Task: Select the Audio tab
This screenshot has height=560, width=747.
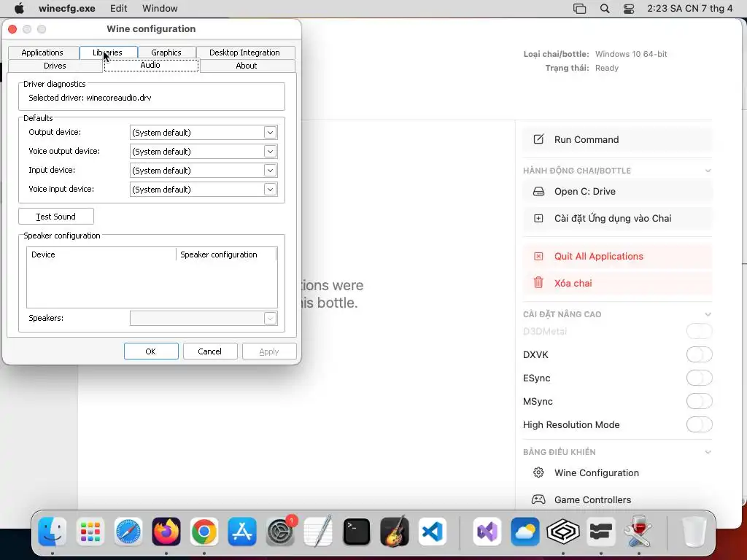Action: pos(150,65)
